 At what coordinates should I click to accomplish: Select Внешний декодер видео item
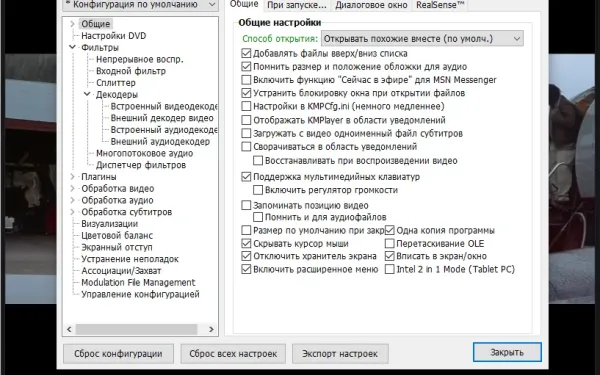pyautogui.click(x=162, y=118)
